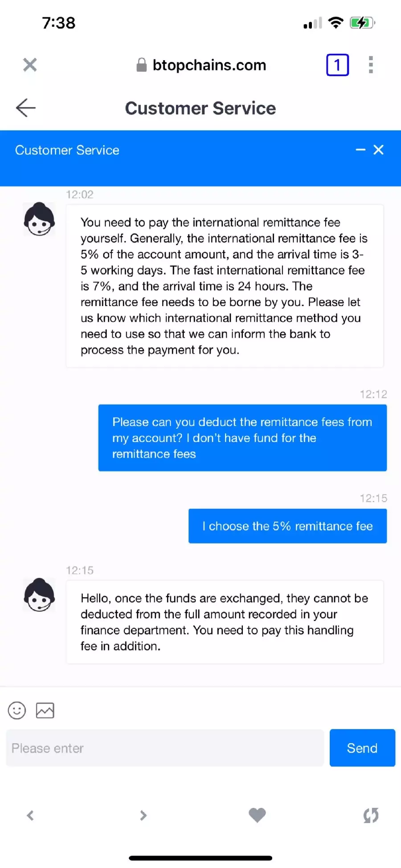Attach an image with the picture icon
Screen dimensions: 401x868
[x=45, y=710]
